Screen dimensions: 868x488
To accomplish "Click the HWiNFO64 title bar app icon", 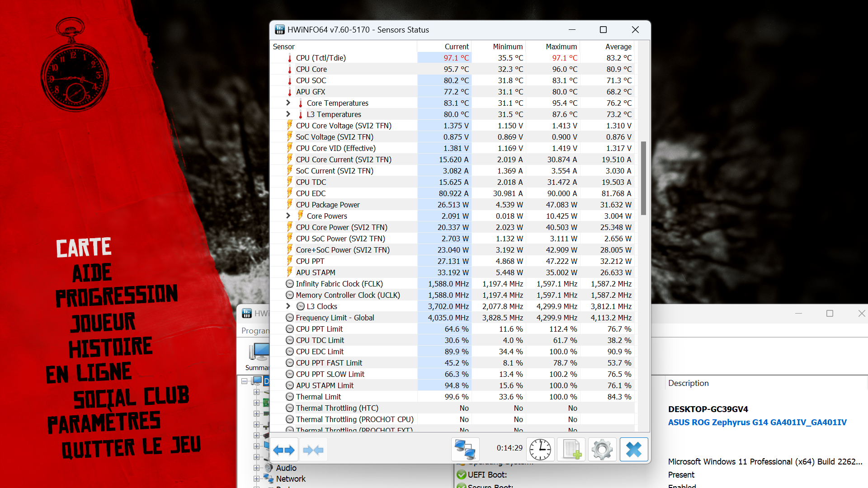I will tap(280, 30).
